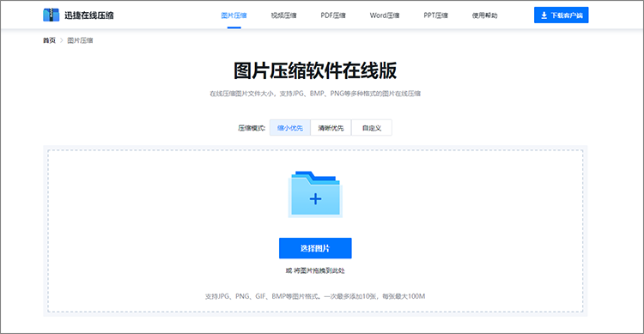
Task: Click the folder plus upload icon
Action: (x=315, y=194)
